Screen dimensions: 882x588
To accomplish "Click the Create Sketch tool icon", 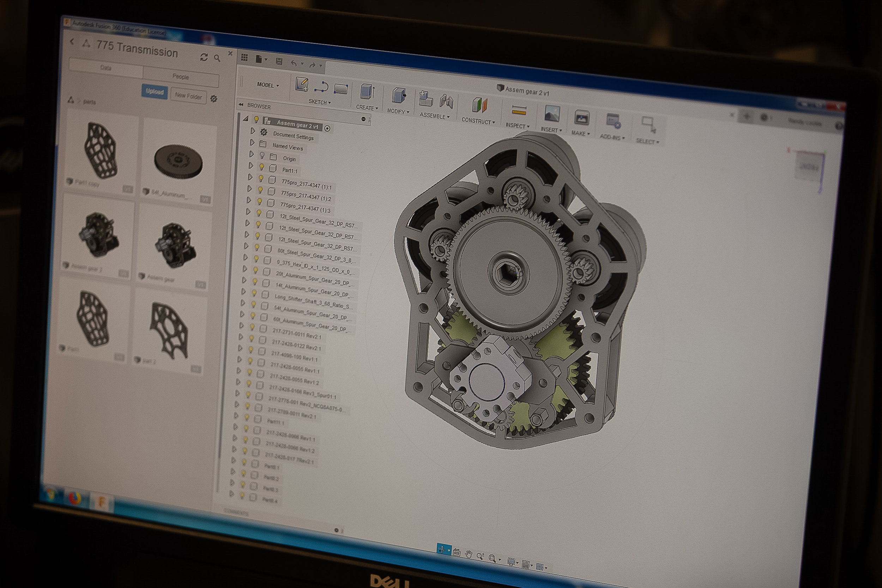I will pos(302,84).
